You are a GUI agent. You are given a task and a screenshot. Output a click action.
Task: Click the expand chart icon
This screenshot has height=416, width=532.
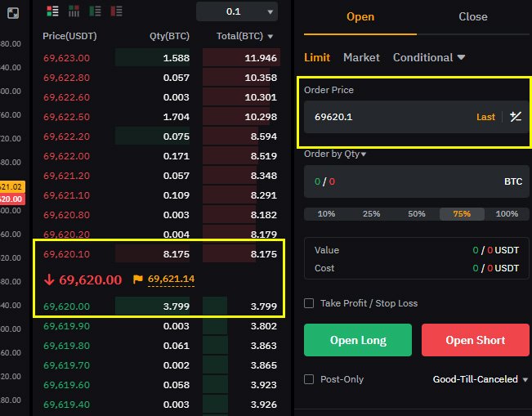point(13,13)
